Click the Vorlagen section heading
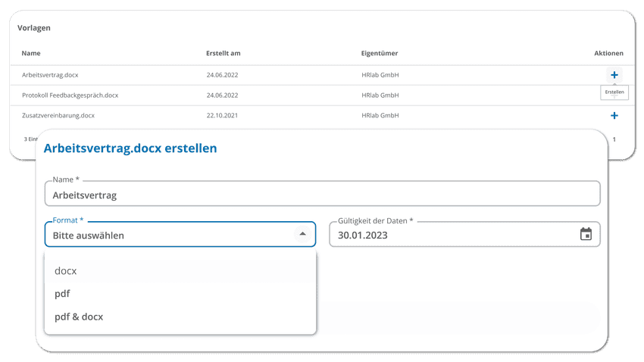This screenshot has width=644, height=362. [34, 28]
